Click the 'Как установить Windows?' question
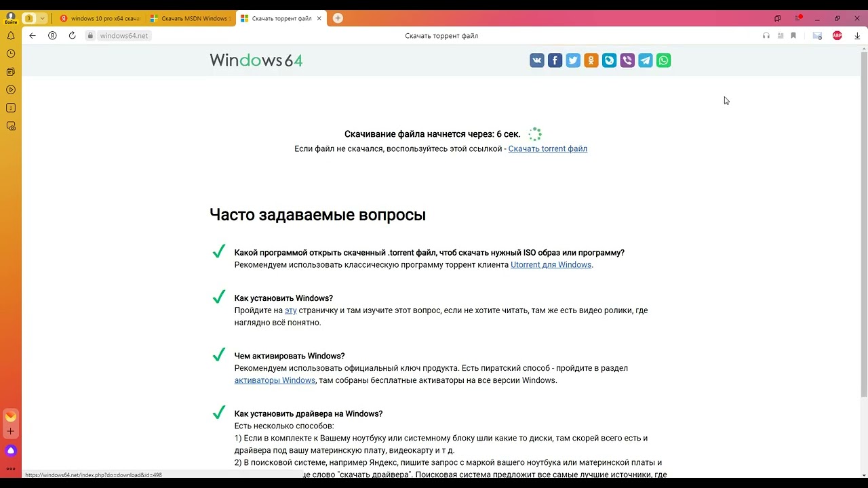This screenshot has width=868, height=488. point(283,298)
